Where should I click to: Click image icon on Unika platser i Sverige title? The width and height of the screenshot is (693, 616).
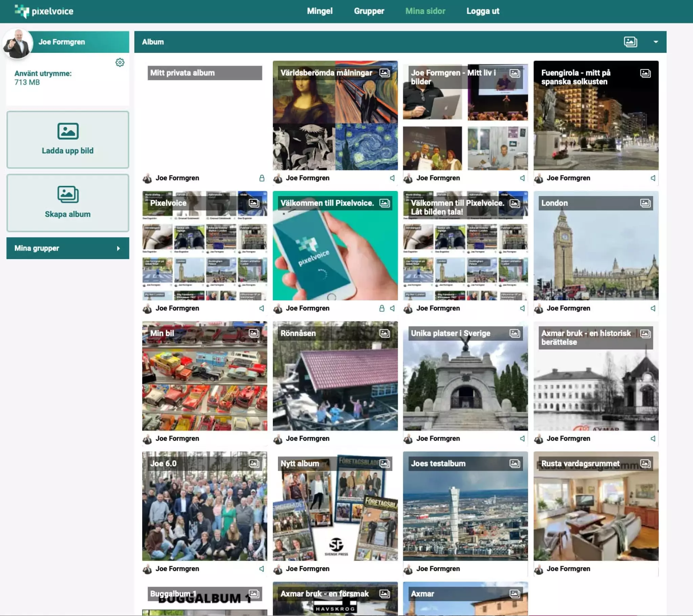515,334
